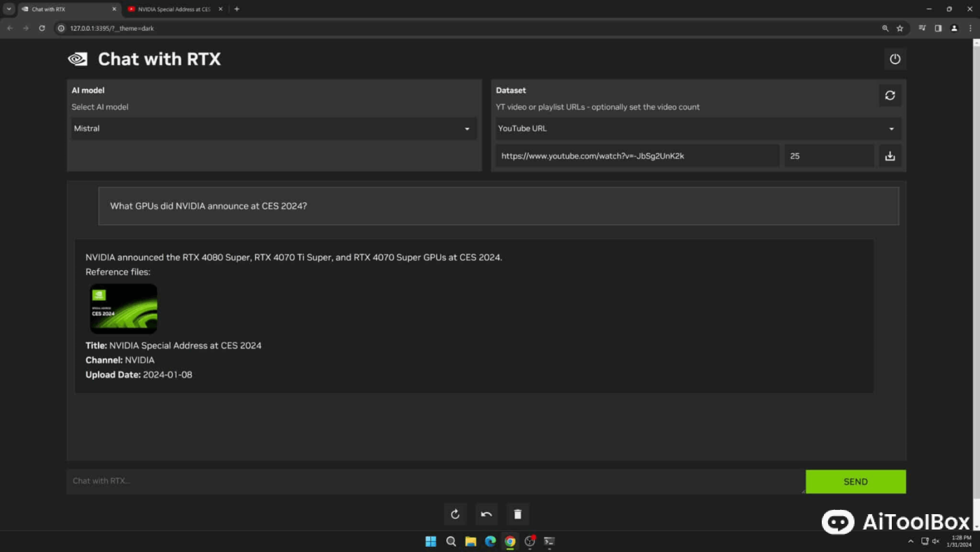Mute audio via the taskbar volume icon
This screenshot has width=980, height=552.
(x=936, y=541)
